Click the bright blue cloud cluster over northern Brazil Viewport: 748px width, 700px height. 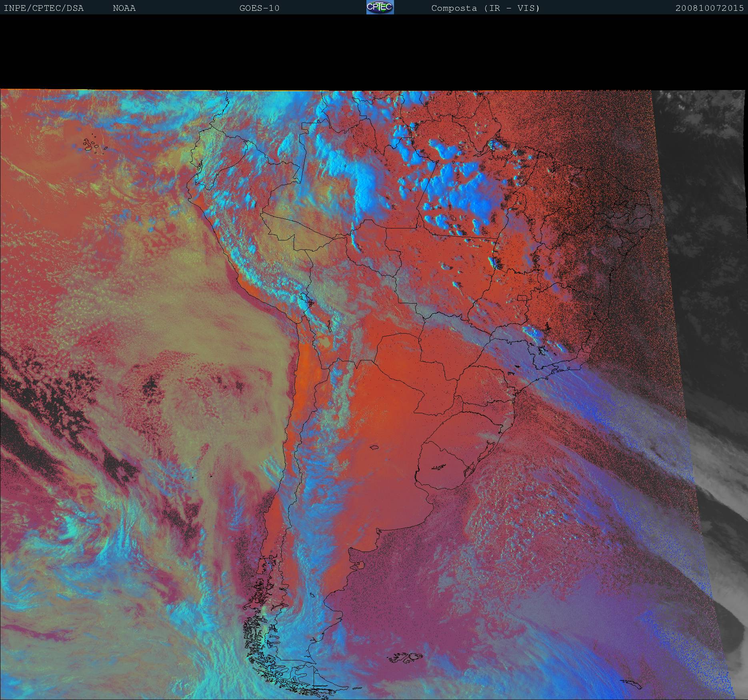tap(460, 188)
